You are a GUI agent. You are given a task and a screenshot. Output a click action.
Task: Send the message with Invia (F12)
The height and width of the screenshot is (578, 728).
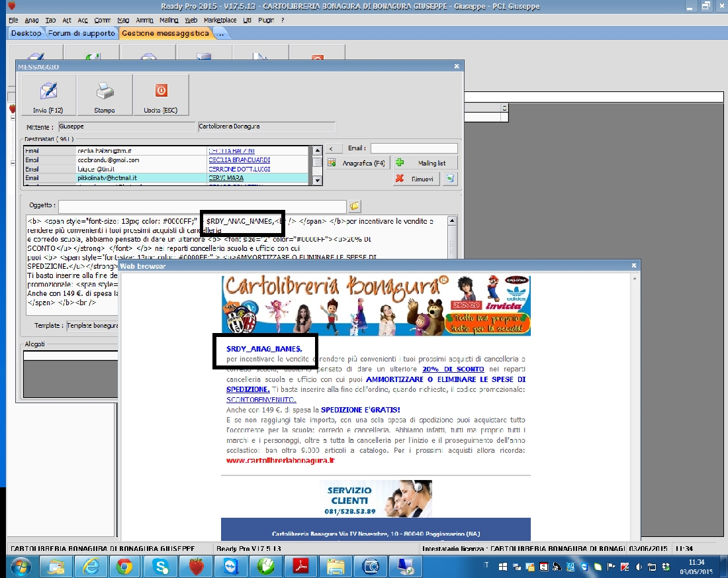point(48,95)
